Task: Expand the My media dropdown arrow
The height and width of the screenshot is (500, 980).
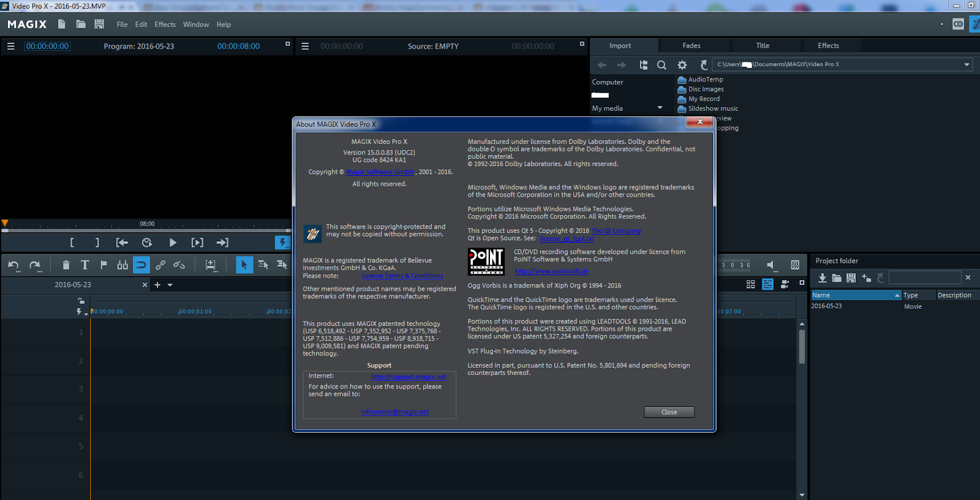Action: tap(660, 108)
